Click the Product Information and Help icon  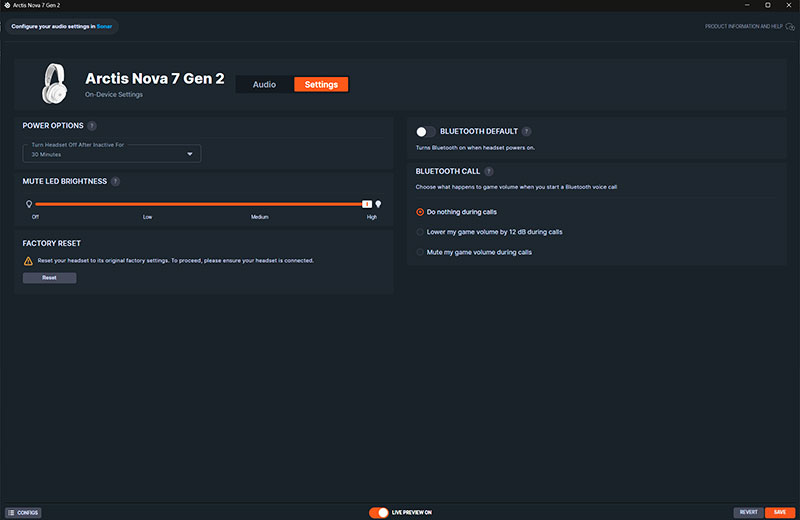click(790, 26)
